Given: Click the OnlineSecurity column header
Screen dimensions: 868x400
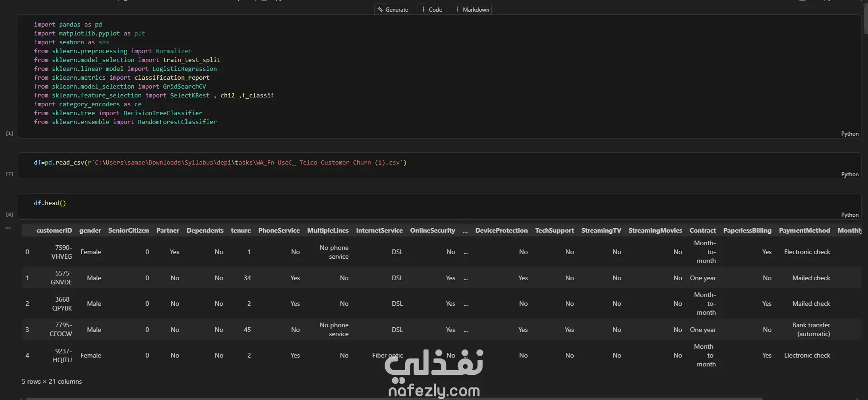Looking at the screenshot, I should point(433,230).
